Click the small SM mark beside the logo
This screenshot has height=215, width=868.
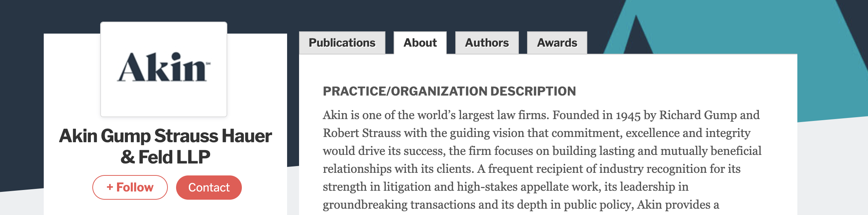click(208, 64)
